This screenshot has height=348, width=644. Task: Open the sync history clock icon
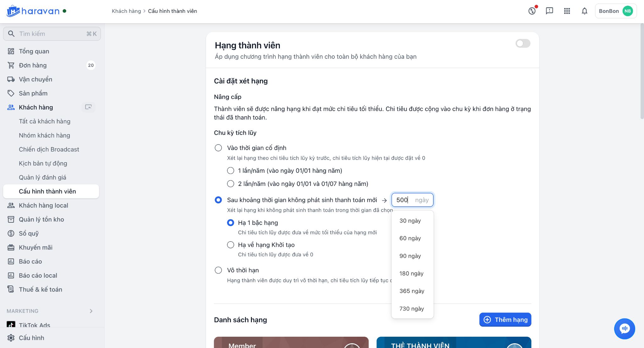pyautogui.click(x=532, y=11)
